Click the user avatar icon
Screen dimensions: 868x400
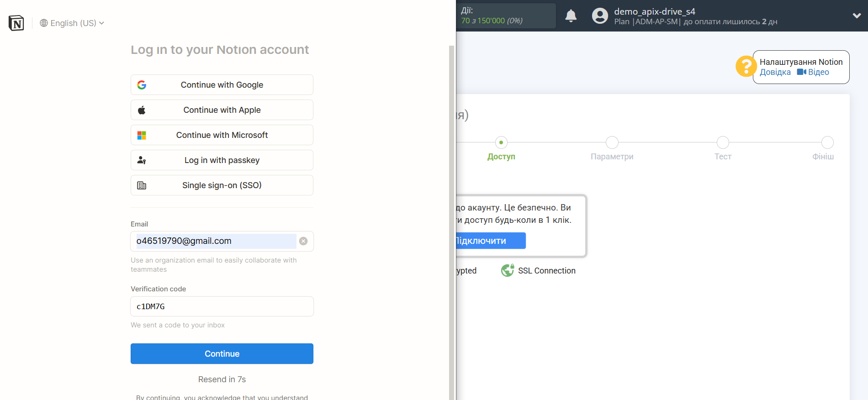tap(600, 16)
